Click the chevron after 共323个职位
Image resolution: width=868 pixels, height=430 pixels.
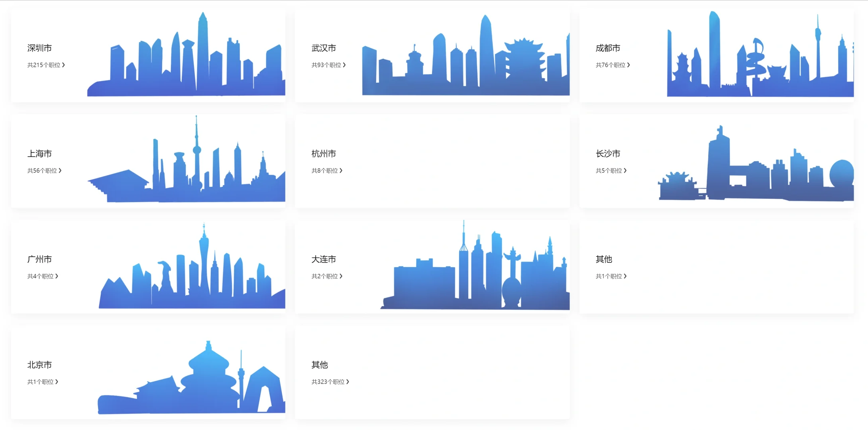coord(348,381)
